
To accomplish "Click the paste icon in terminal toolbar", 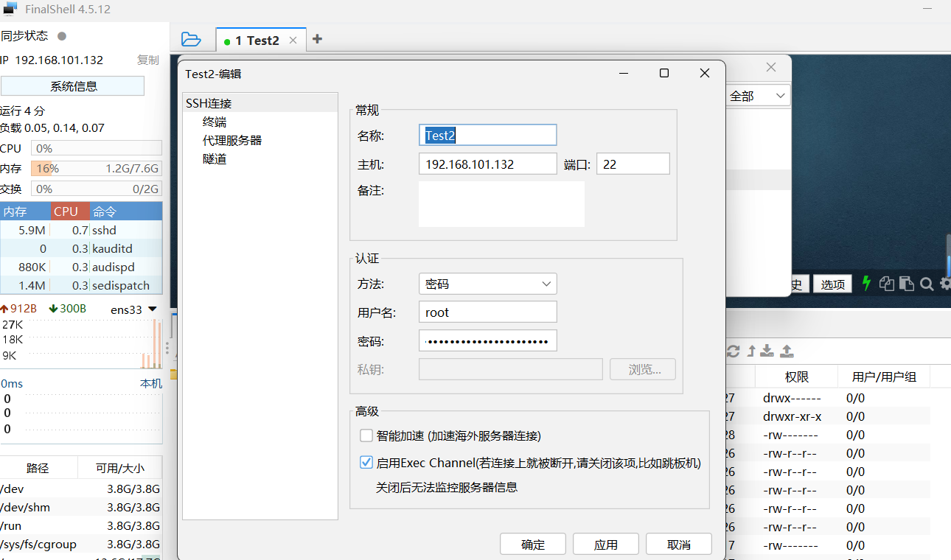I will (907, 284).
